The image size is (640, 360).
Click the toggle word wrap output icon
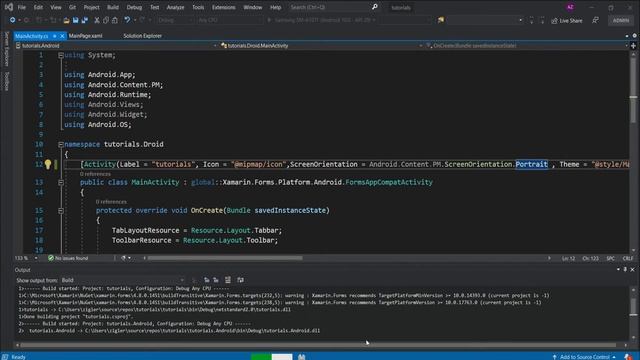[x=240, y=280]
